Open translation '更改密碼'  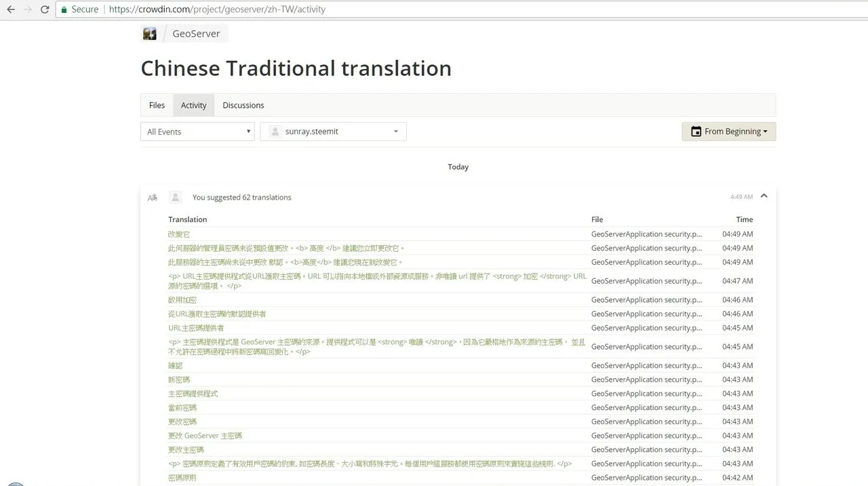point(182,422)
